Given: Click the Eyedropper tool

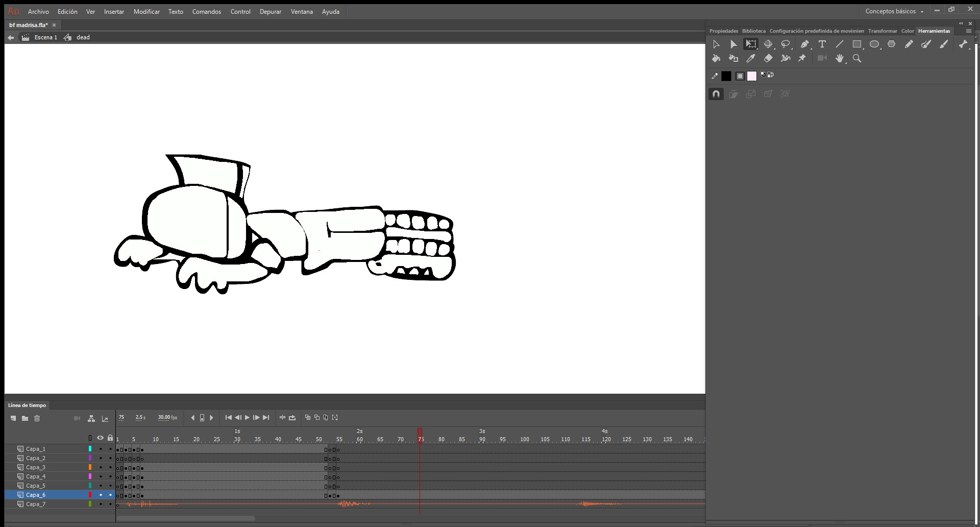Looking at the screenshot, I should [751, 59].
